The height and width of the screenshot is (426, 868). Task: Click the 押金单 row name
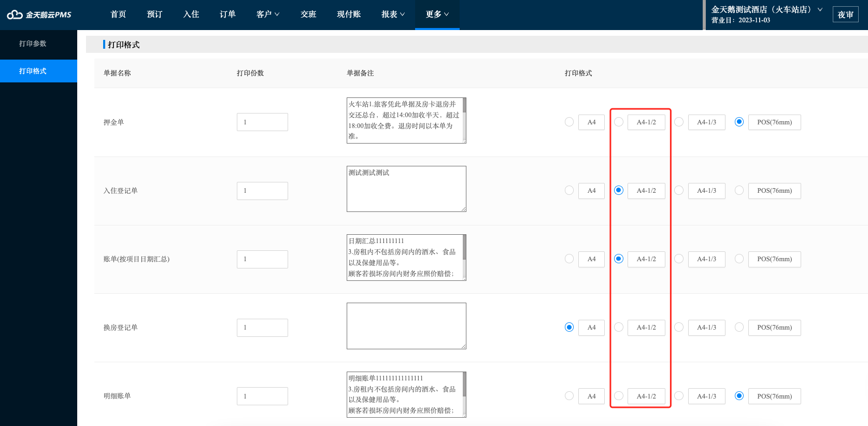[x=113, y=122]
